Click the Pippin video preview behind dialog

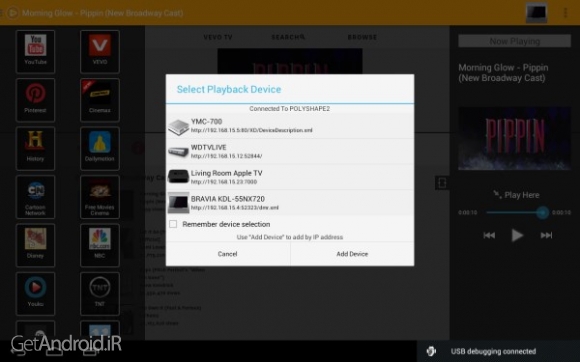point(290,61)
